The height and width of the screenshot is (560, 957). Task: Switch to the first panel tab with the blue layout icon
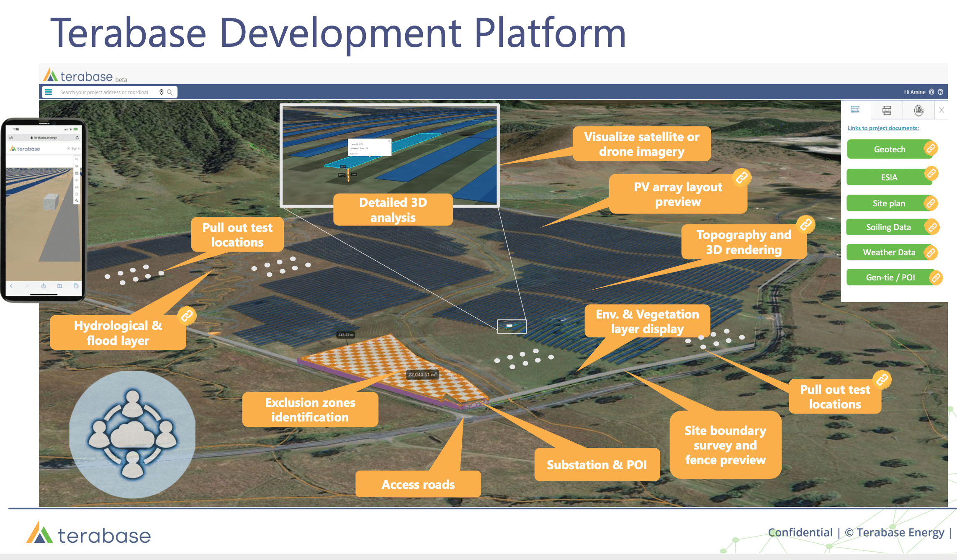tap(855, 110)
